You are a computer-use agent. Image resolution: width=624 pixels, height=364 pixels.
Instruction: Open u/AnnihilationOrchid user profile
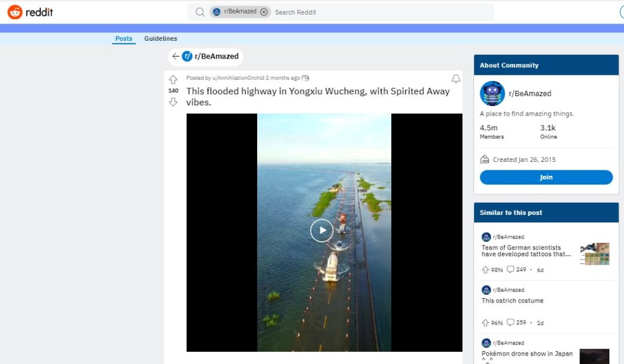[x=238, y=78]
